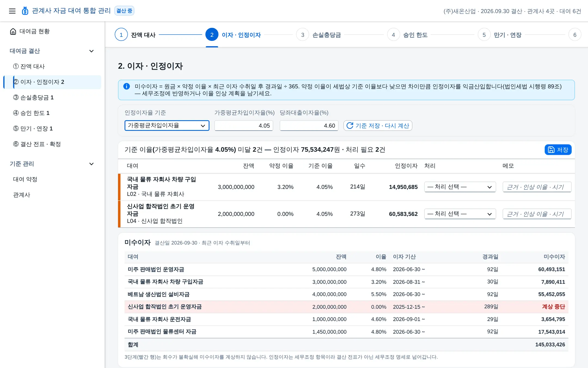Image resolution: width=588 pixels, height=368 pixels.
Task: Click the 당좌대출이자율 field showing 4.60
Action: [309, 126]
